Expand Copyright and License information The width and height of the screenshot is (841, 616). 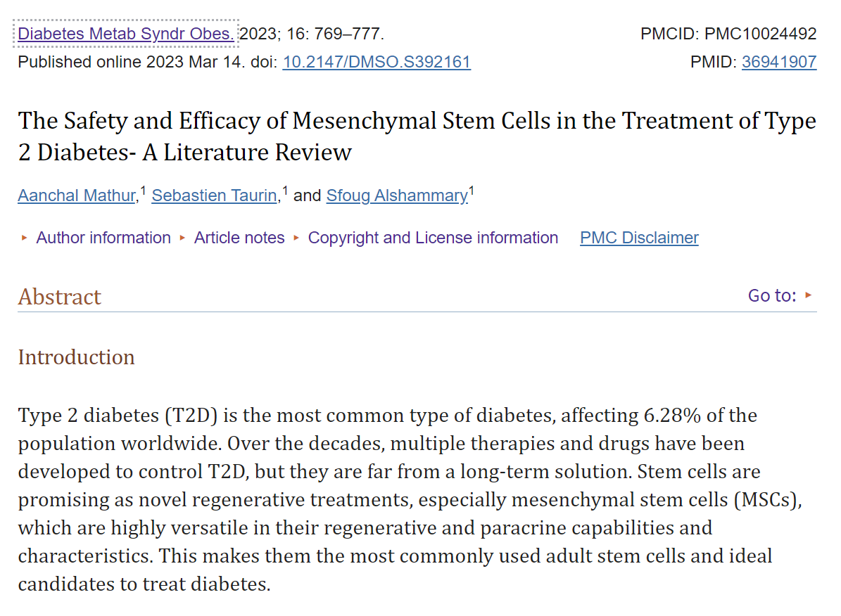tap(432, 238)
